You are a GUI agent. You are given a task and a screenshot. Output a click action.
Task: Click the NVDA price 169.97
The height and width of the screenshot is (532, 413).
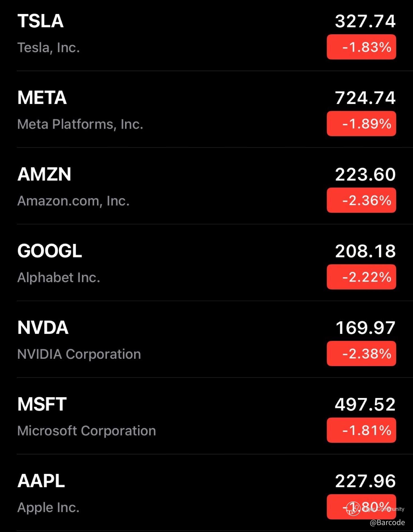[365, 328]
